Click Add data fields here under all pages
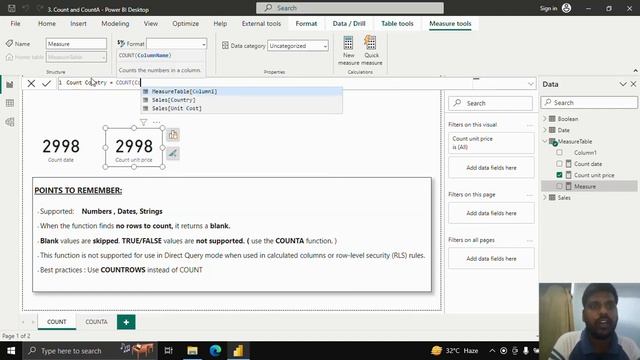 [x=491, y=259]
